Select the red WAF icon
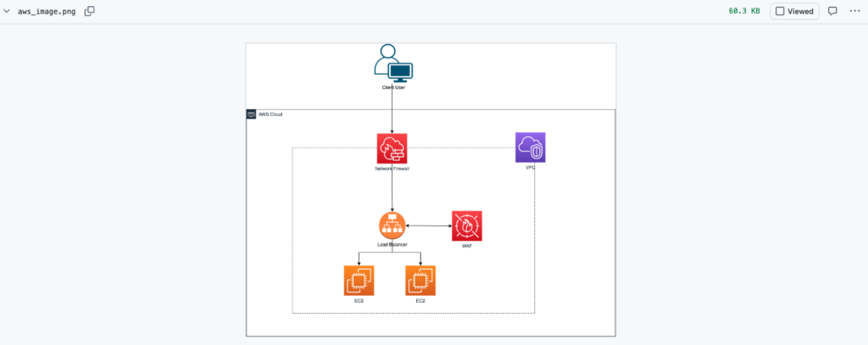 [x=466, y=225]
